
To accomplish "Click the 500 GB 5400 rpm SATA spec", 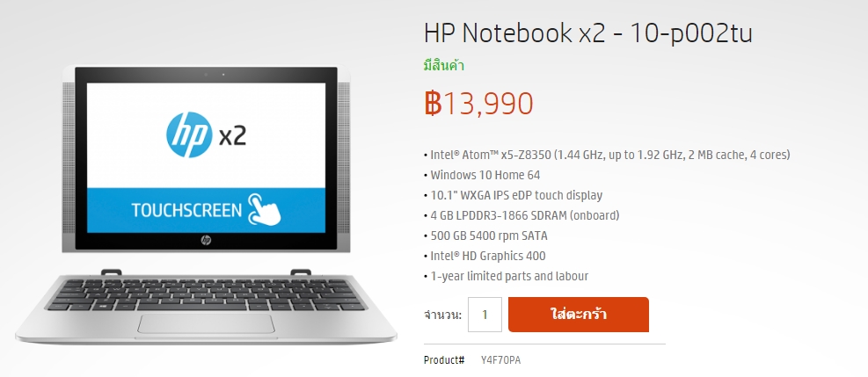I will [x=485, y=236].
